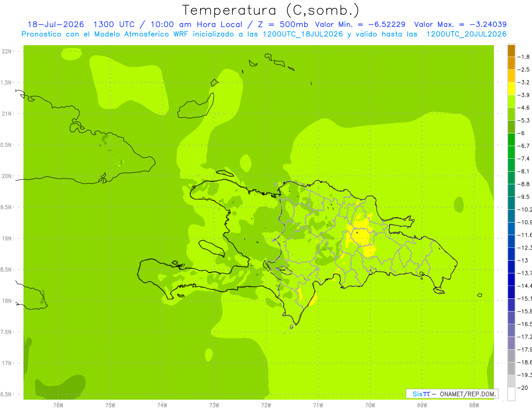Click the '-3.2' colorbar label
Screen dimensions: 532x411
(x=524, y=82)
